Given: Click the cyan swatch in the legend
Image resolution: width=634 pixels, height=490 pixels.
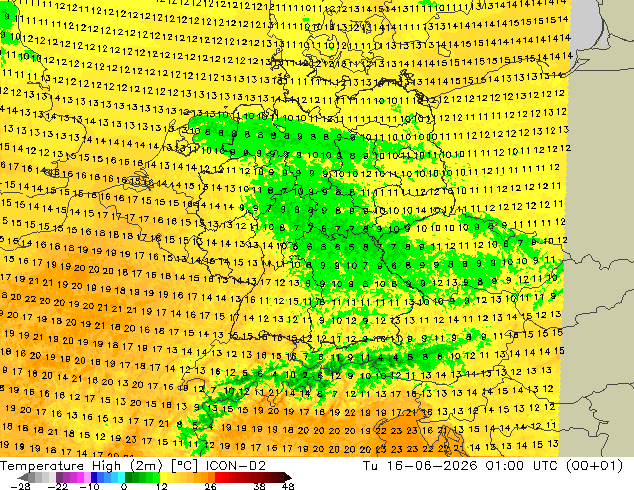Looking at the screenshot, I should tap(122, 477).
